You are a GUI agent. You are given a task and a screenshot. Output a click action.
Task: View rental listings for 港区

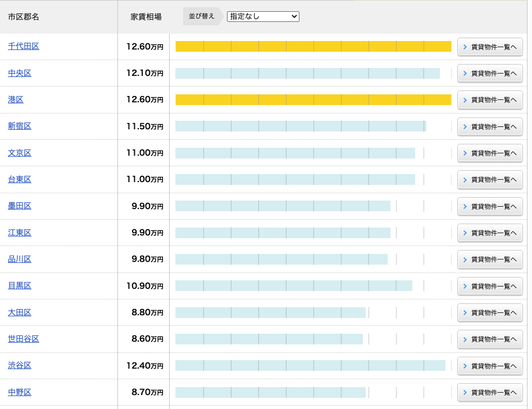pos(490,100)
